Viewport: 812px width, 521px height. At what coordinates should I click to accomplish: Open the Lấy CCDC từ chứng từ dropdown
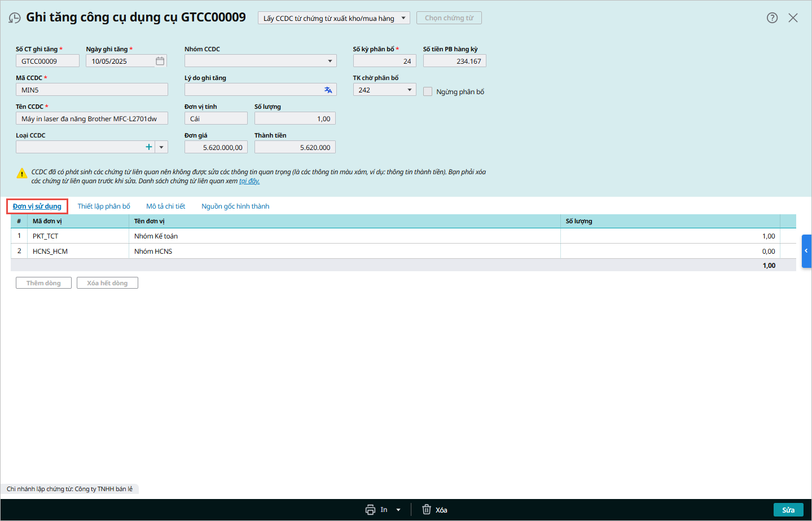(403, 18)
